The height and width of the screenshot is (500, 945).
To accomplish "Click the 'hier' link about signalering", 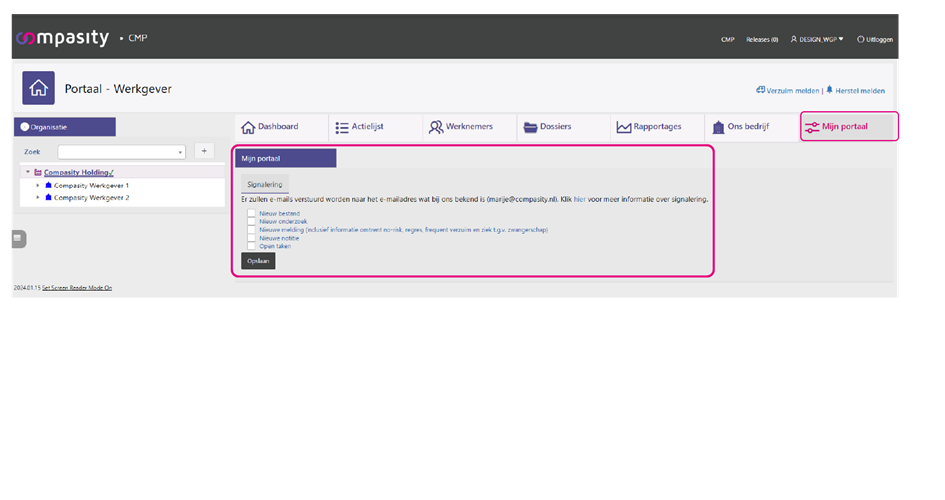I will tap(580, 199).
